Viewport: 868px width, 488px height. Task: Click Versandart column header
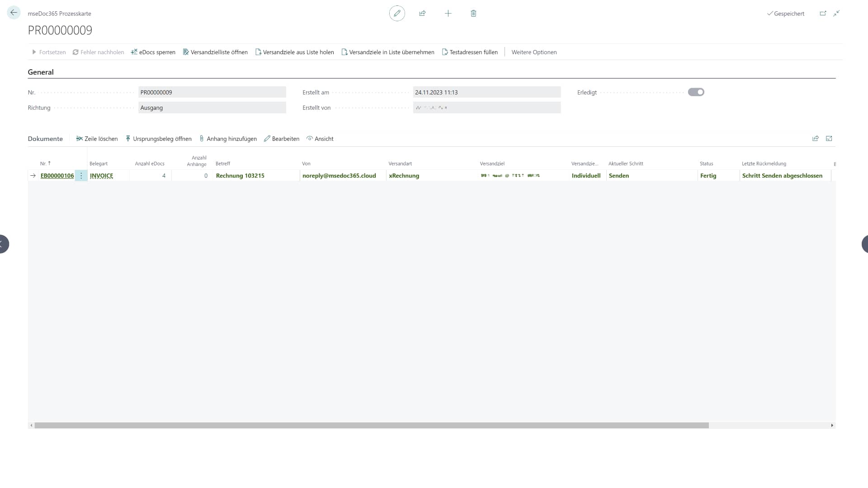[x=400, y=164]
